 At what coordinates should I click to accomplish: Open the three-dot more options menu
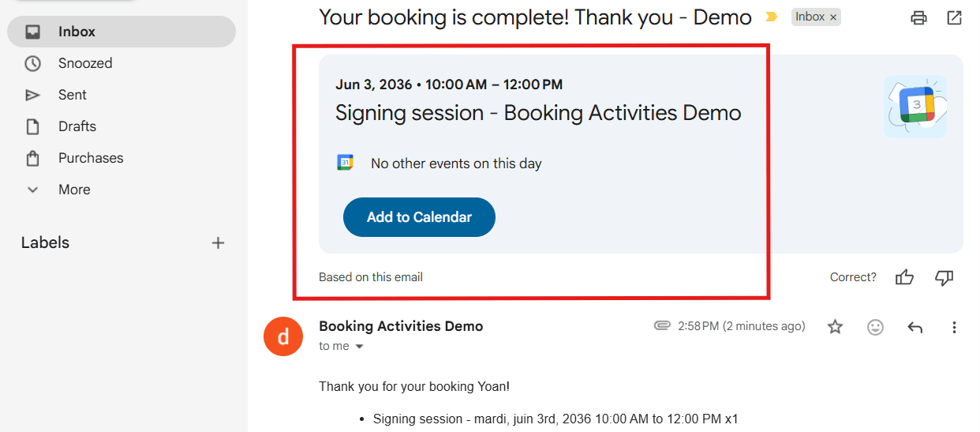[x=954, y=327]
